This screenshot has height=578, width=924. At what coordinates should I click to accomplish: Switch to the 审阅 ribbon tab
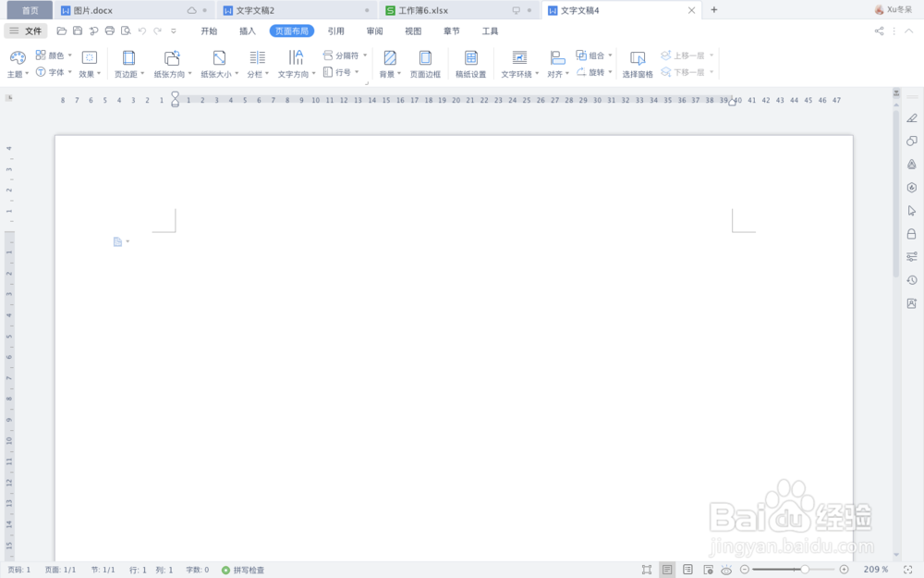click(375, 31)
